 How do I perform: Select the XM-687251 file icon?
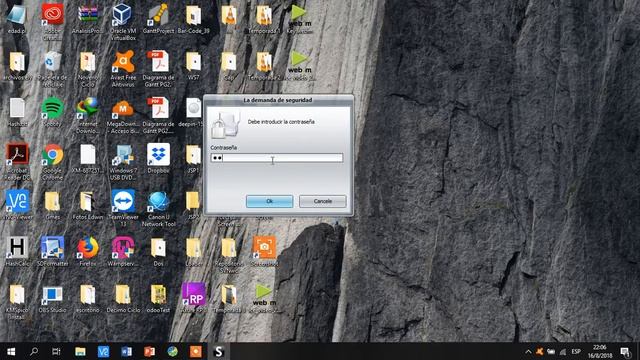[88, 158]
